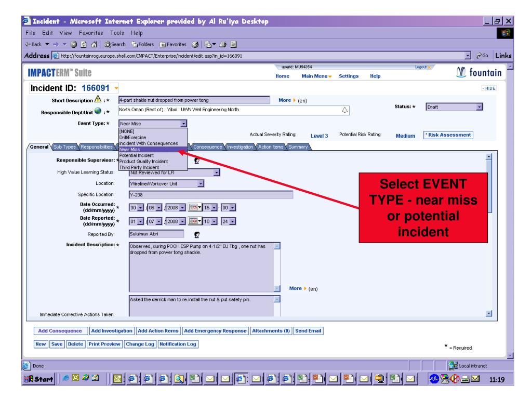The image size is (532, 399).
Task: Click the Settings navigation link
Action: pos(349,76)
